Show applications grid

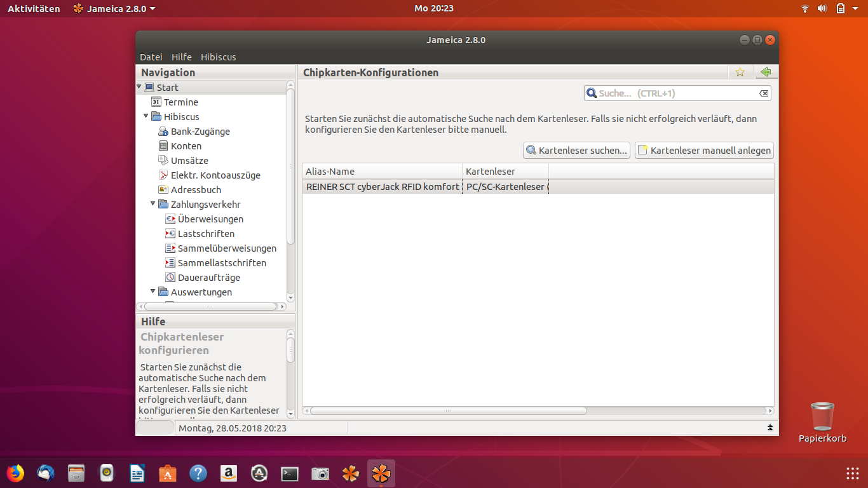tap(853, 473)
